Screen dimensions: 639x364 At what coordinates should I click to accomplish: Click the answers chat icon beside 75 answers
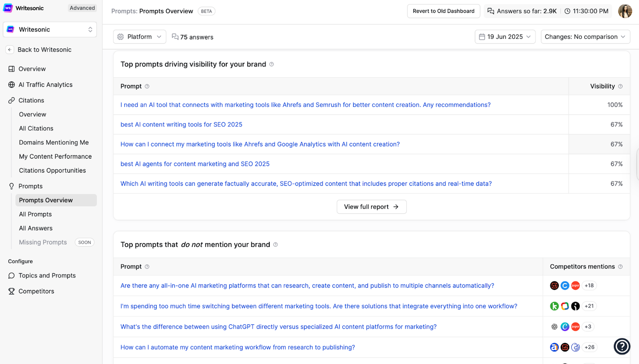click(175, 37)
